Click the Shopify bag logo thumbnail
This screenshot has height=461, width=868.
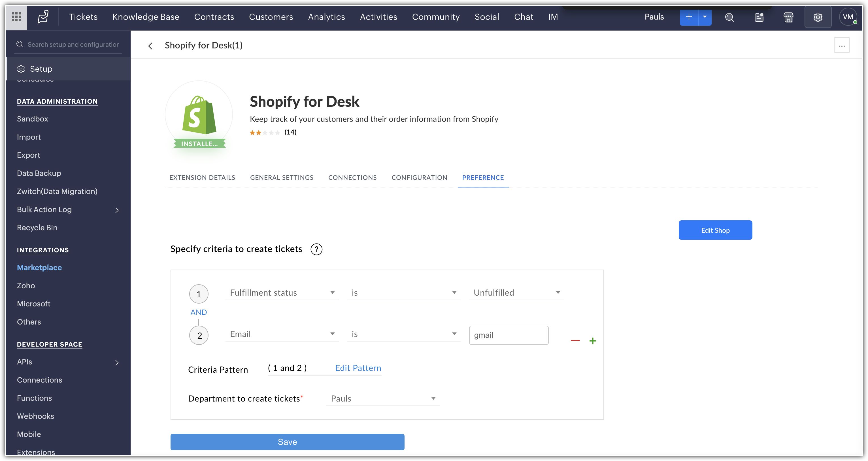pos(199,115)
